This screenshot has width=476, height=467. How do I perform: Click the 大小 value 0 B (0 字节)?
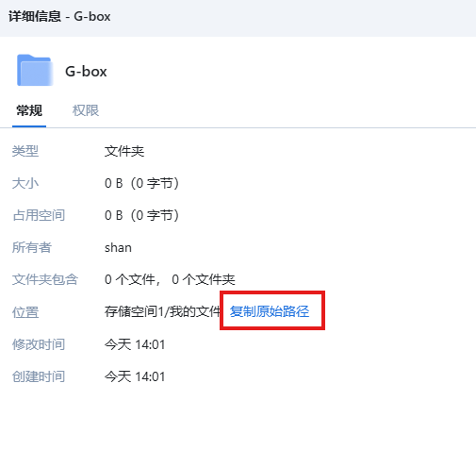tap(141, 183)
